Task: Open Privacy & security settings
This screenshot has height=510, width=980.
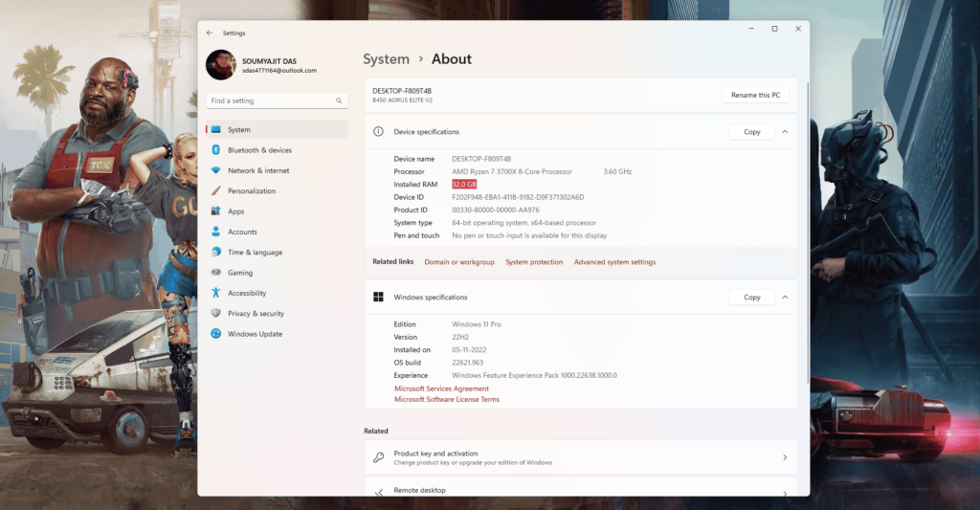Action: point(277,313)
